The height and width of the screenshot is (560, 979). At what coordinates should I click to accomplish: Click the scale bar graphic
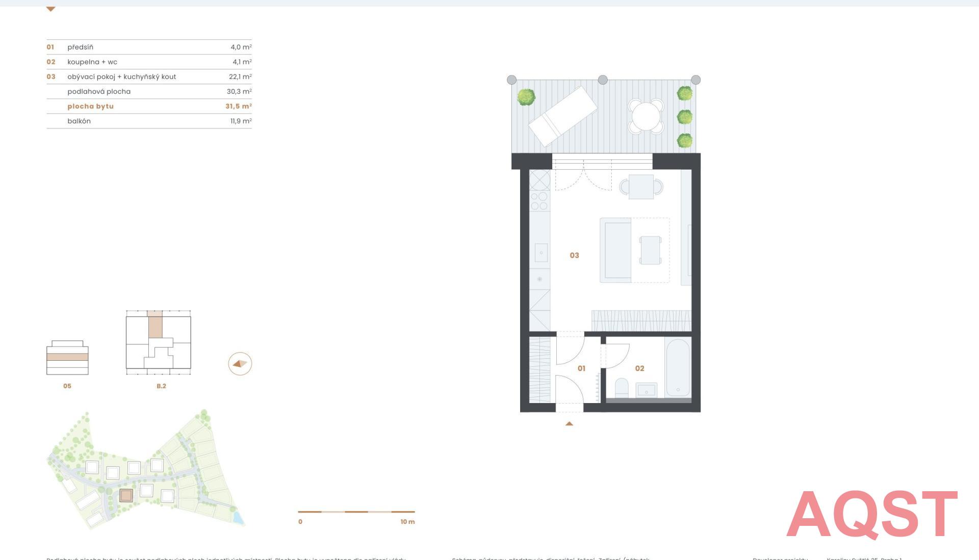coord(356,512)
